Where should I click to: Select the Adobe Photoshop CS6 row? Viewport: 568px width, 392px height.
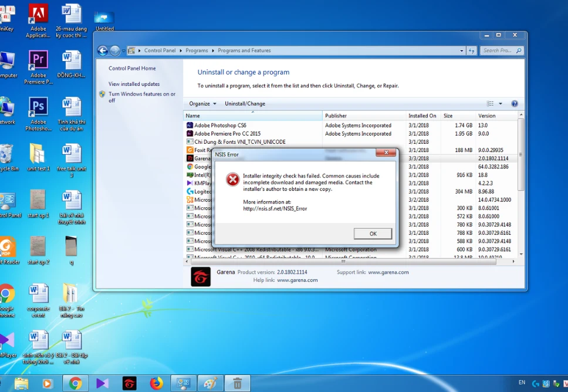point(351,126)
